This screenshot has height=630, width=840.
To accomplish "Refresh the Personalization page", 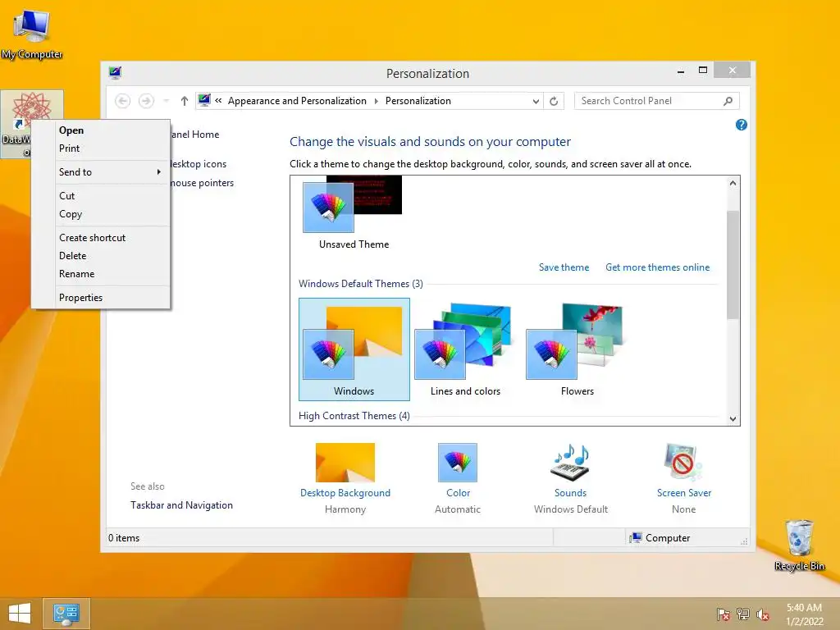I will pyautogui.click(x=554, y=101).
